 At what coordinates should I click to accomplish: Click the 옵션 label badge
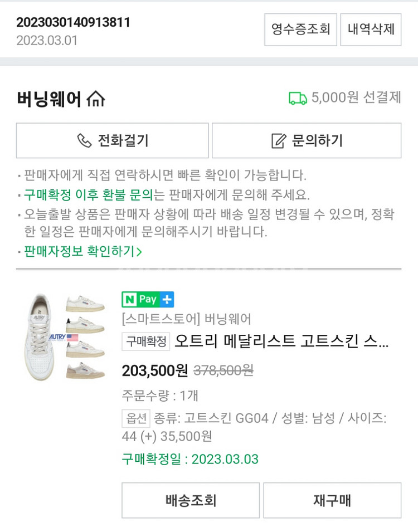[136, 418]
